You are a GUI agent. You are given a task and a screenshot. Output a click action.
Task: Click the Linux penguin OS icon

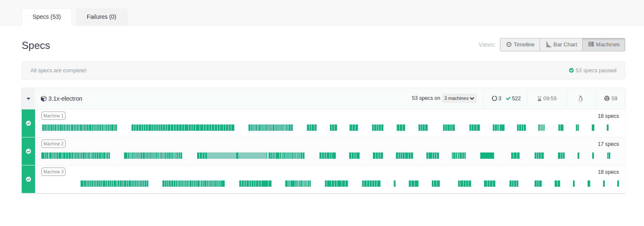pos(580,99)
